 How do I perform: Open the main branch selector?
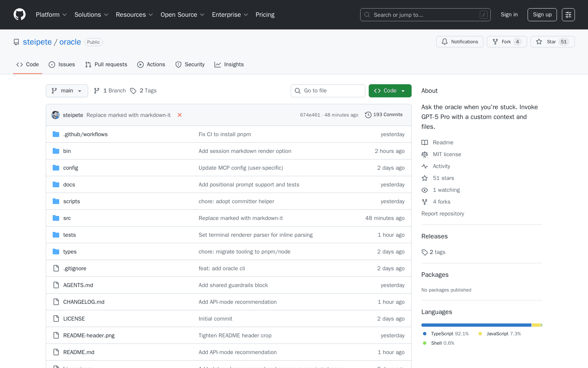coord(67,90)
